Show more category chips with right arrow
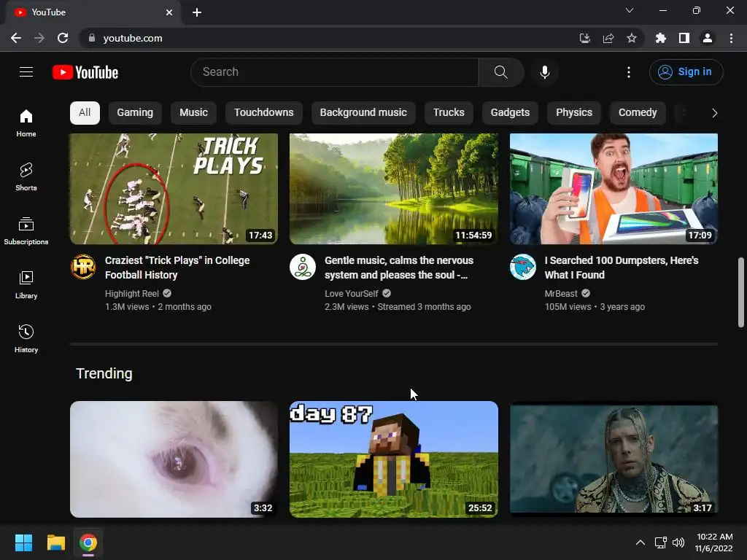The height and width of the screenshot is (560, 747). pyautogui.click(x=714, y=113)
